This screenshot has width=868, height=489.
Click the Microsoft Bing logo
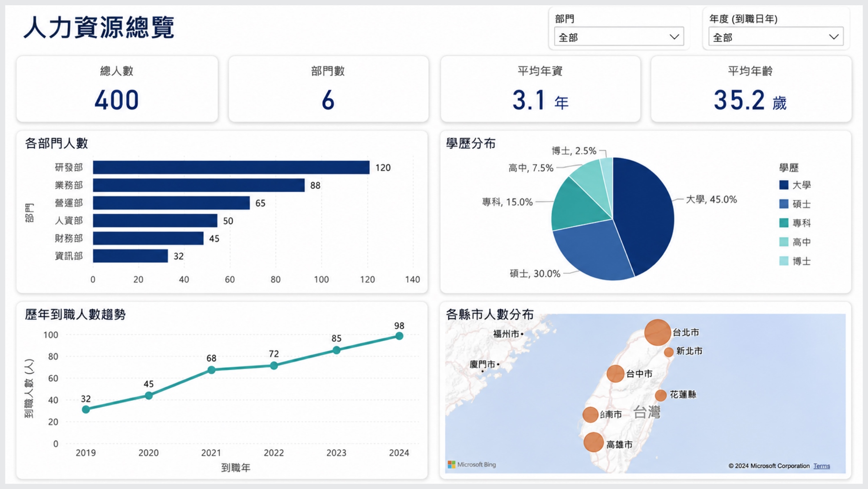[472, 465]
